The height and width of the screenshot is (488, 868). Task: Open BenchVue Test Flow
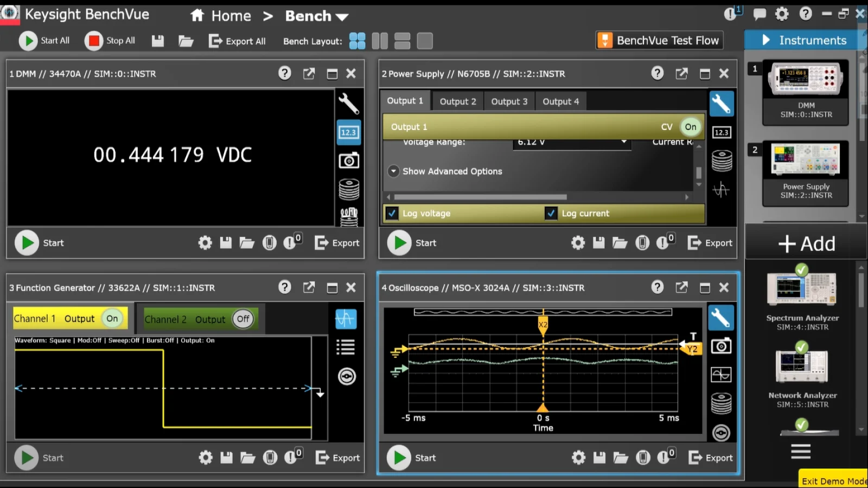click(x=660, y=40)
